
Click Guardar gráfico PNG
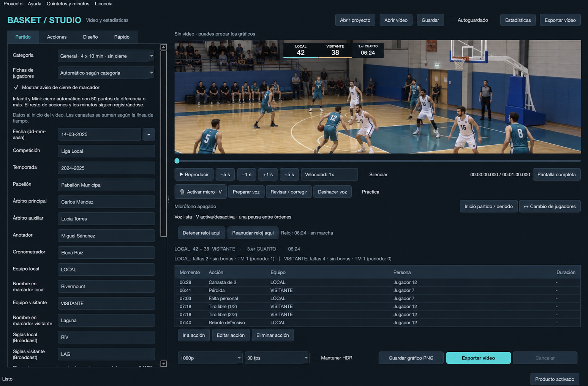coord(411,358)
